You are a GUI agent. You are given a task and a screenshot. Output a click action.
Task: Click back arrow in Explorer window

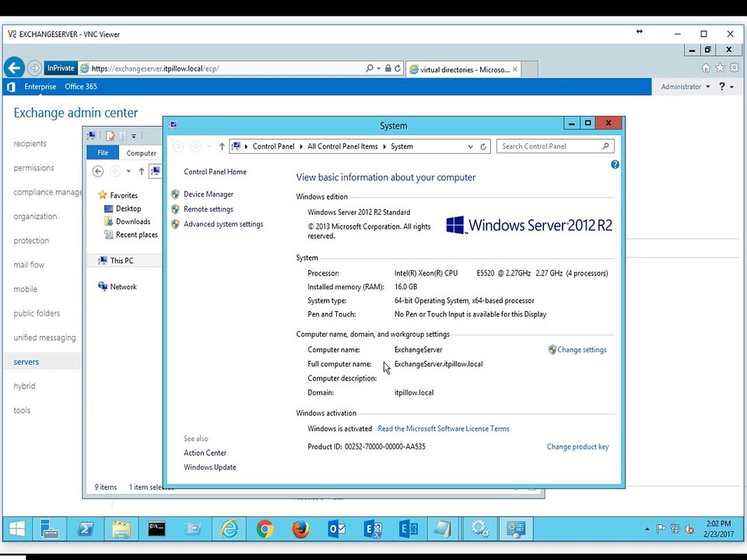98,171
